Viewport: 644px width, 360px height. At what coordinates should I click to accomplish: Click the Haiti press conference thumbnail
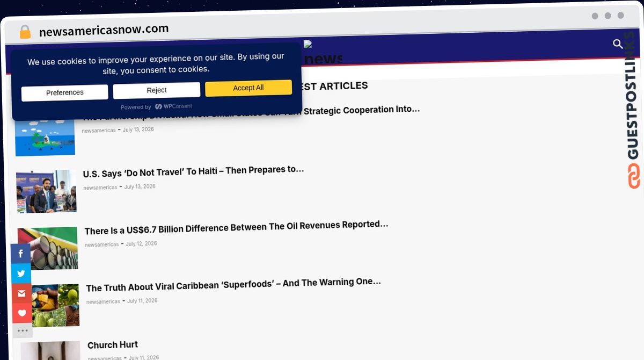point(47,192)
